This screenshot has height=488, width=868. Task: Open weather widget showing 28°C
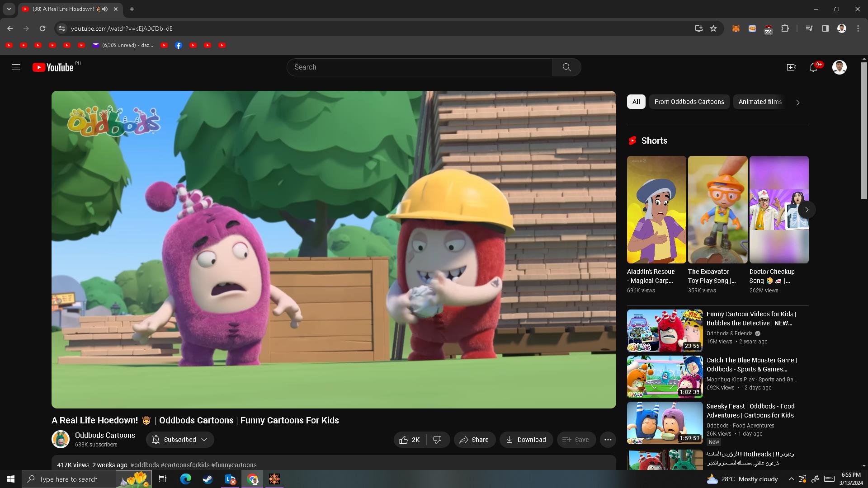[x=742, y=479]
